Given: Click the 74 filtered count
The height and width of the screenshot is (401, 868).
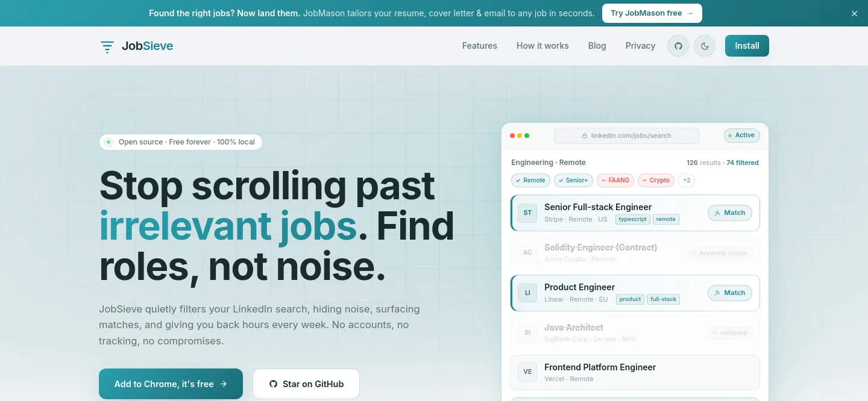Looking at the screenshot, I should tap(743, 163).
